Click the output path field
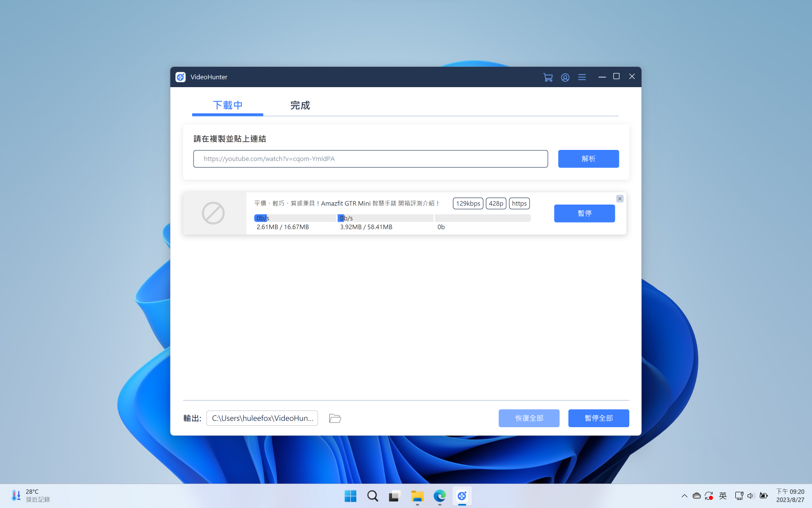 click(262, 418)
